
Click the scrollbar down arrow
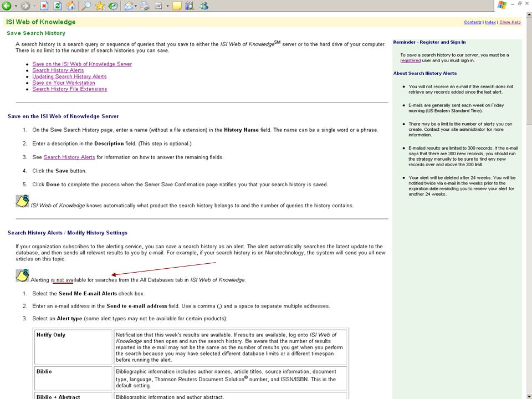click(x=529, y=396)
